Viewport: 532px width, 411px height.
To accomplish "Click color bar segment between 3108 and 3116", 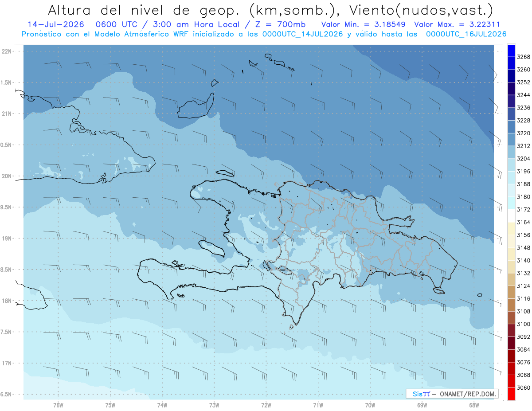I will pyautogui.click(x=511, y=305).
